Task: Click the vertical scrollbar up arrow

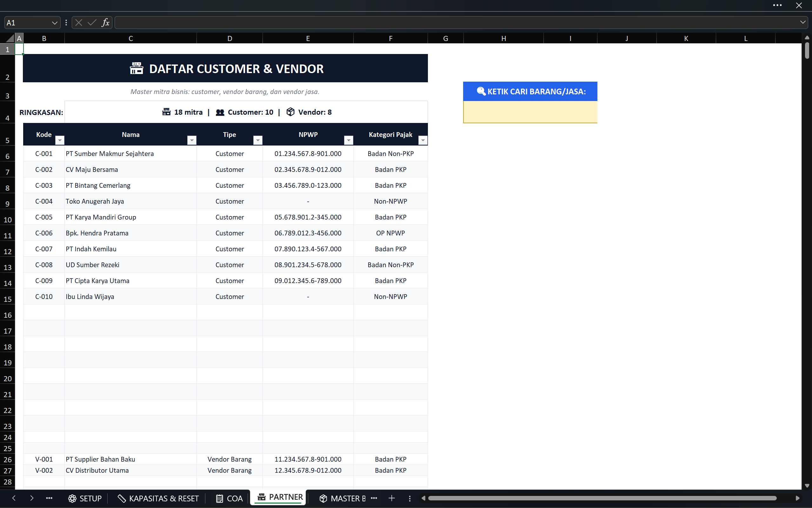Action: 807,37
